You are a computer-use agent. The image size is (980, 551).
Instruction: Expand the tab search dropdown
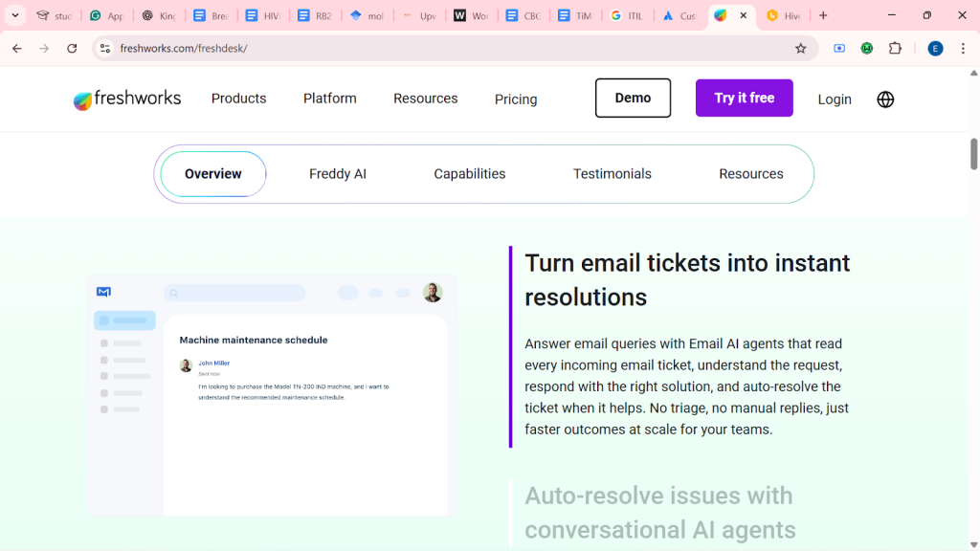[x=15, y=15]
